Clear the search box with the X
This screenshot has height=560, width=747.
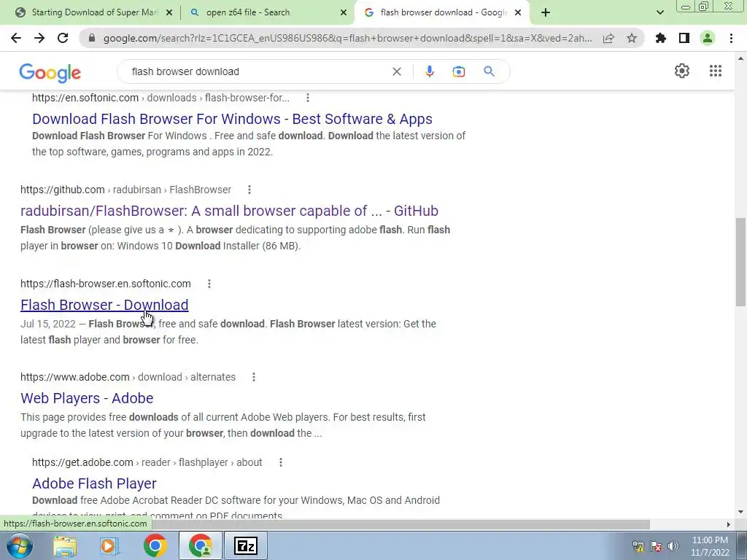tap(396, 71)
